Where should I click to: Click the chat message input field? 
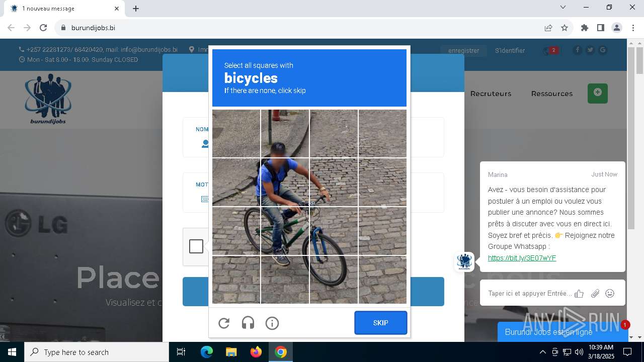click(x=530, y=293)
